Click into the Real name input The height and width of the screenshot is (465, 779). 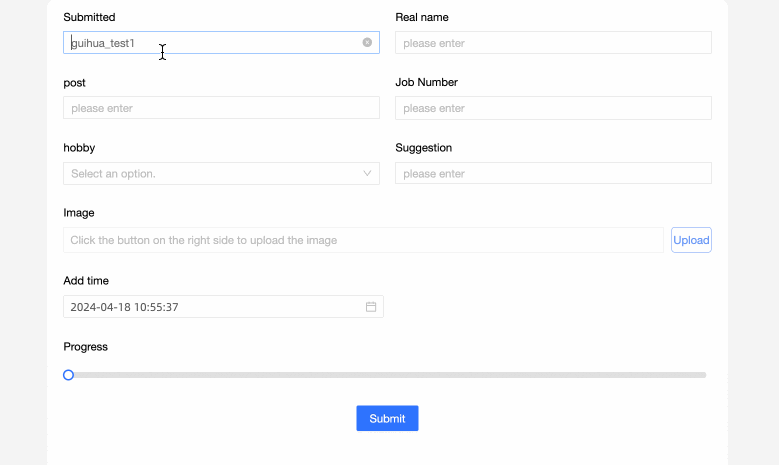click(553, 43)
